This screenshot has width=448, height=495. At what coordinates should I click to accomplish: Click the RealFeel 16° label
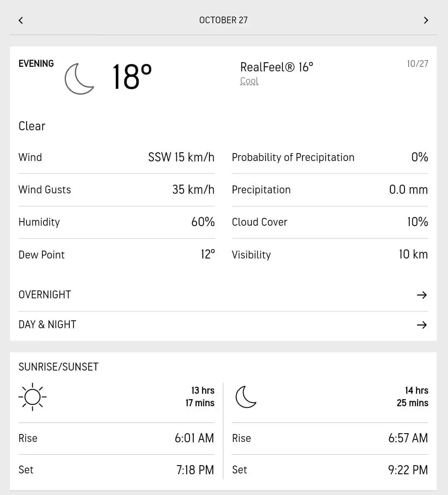pos(276,67)
